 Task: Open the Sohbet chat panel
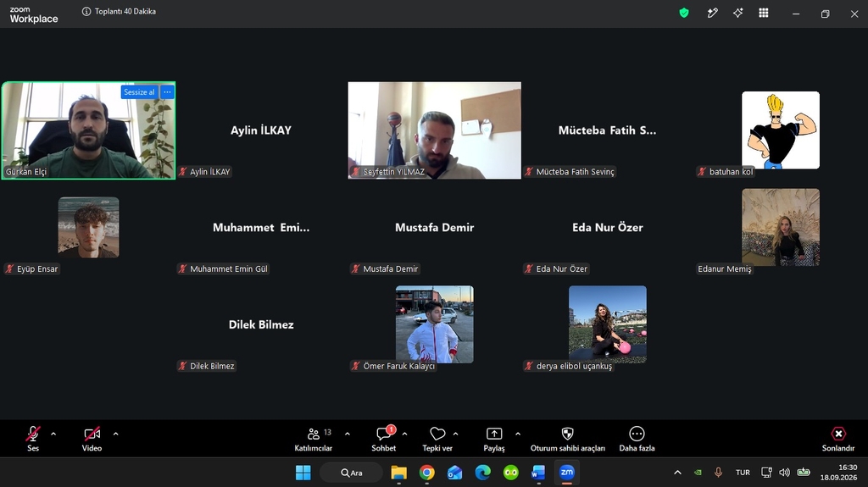[384, 440]
